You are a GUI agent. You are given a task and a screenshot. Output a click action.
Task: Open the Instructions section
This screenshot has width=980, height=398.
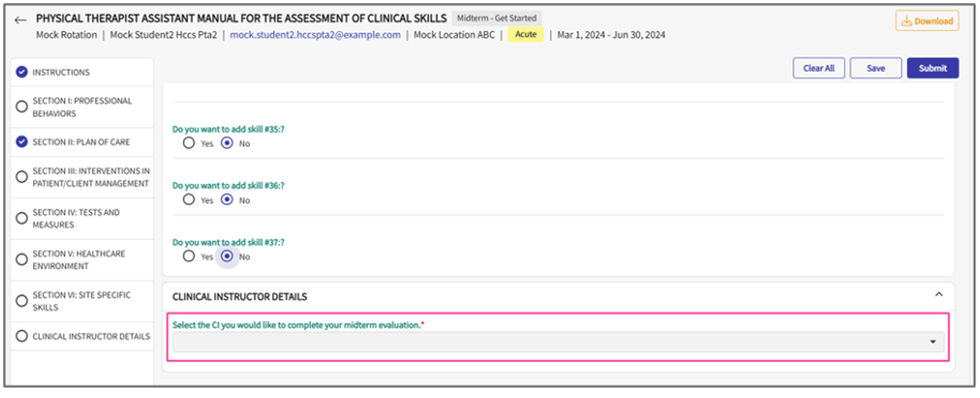click(61, 72)
